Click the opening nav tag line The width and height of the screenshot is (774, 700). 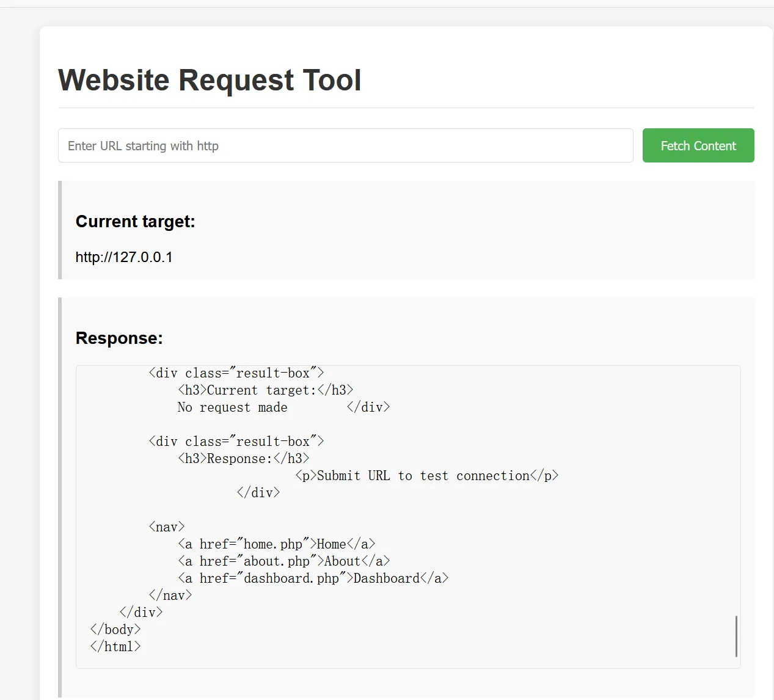(166, 527)
